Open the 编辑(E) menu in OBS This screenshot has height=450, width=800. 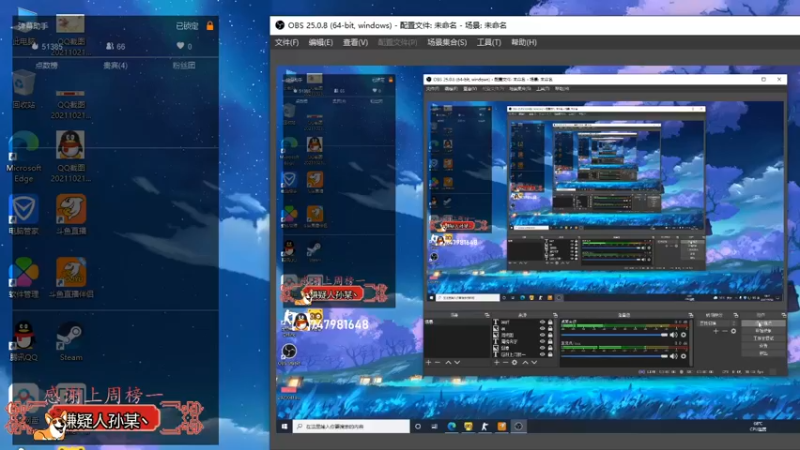click(x=320, y=42)
